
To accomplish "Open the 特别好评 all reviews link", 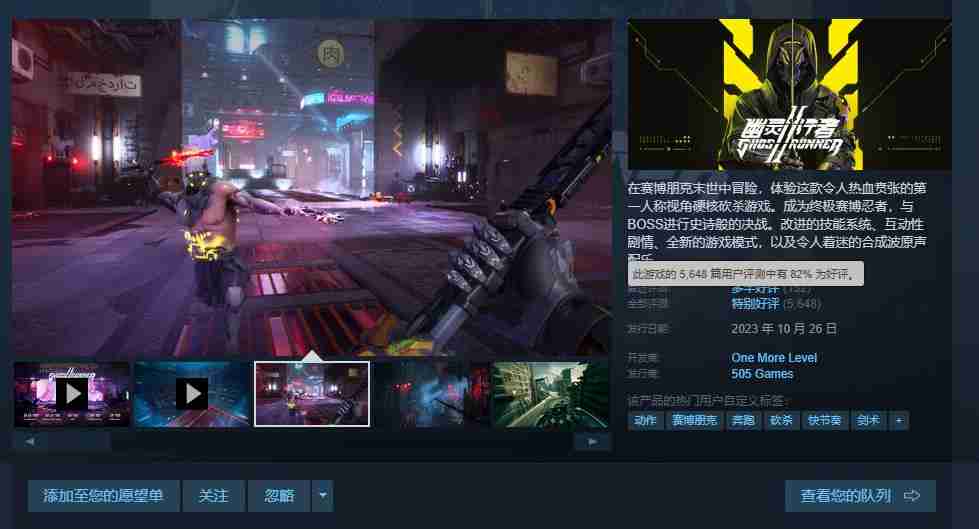I will (755, 304).
